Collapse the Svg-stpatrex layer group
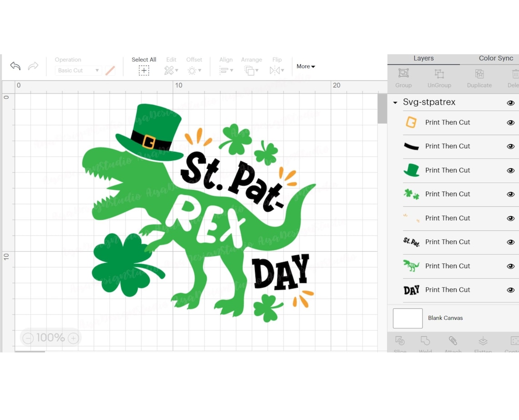Image resolution: width=519 pixels, height=420 pixels. (x=395, y=102)
